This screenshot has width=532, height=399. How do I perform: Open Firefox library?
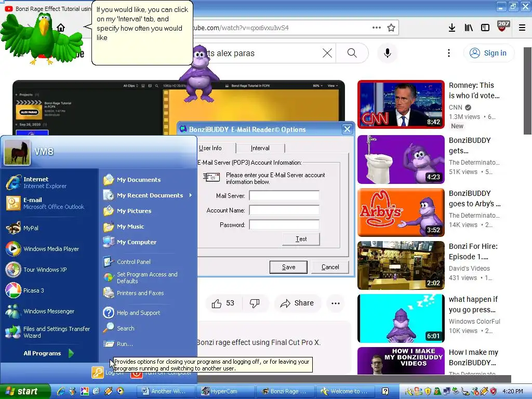coord(469,28)
